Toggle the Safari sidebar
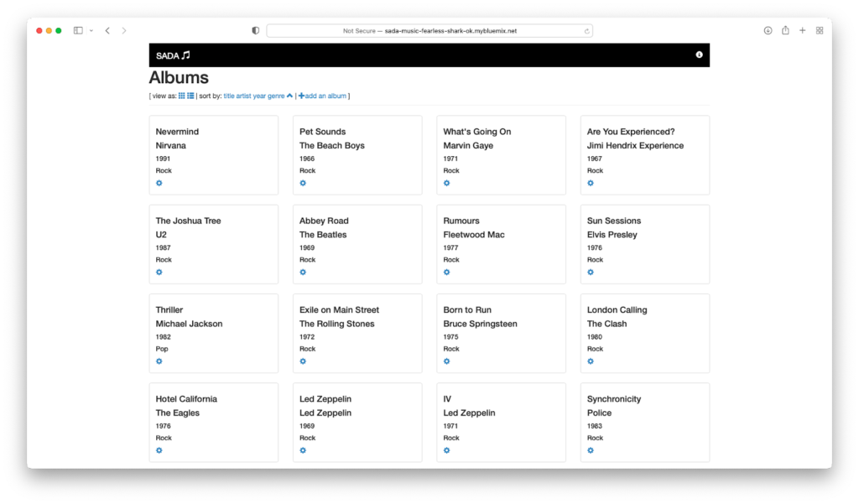 (x=78, y=31)
